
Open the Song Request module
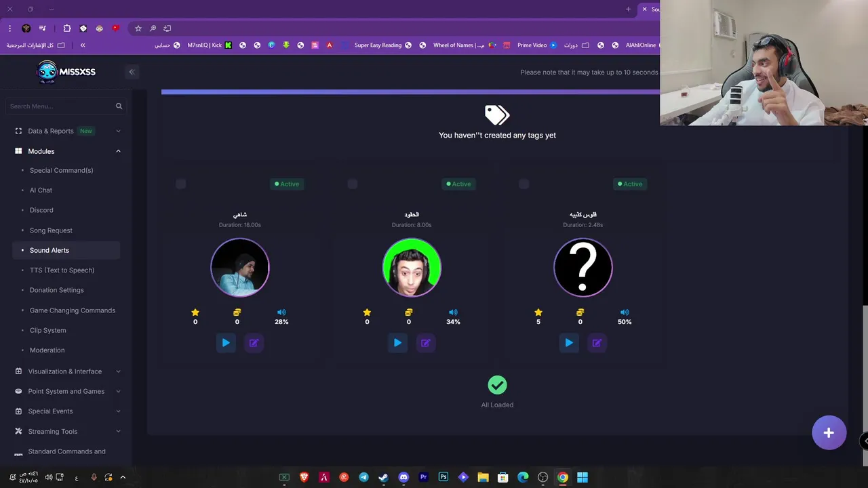pos(51,230)
